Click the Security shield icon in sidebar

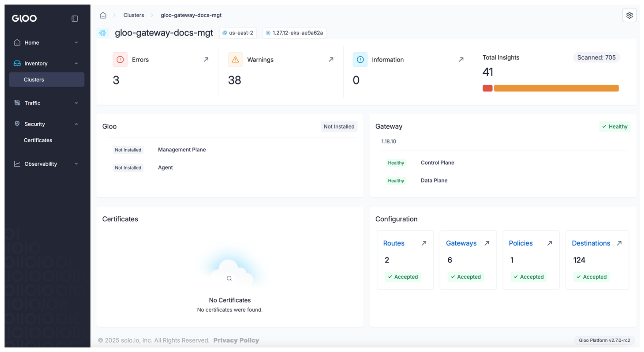click(17, 124)
